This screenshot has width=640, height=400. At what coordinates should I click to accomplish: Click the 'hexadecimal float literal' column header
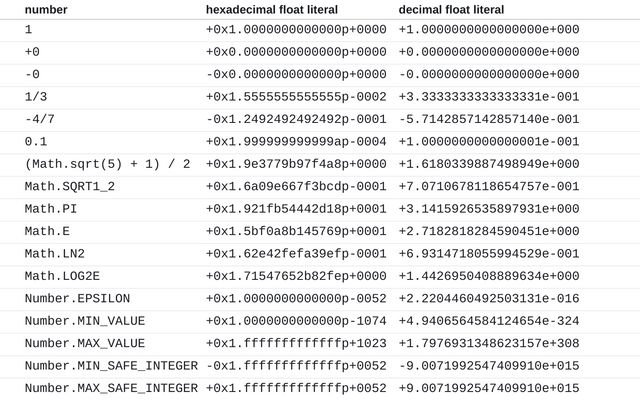(x=272, y=10)
